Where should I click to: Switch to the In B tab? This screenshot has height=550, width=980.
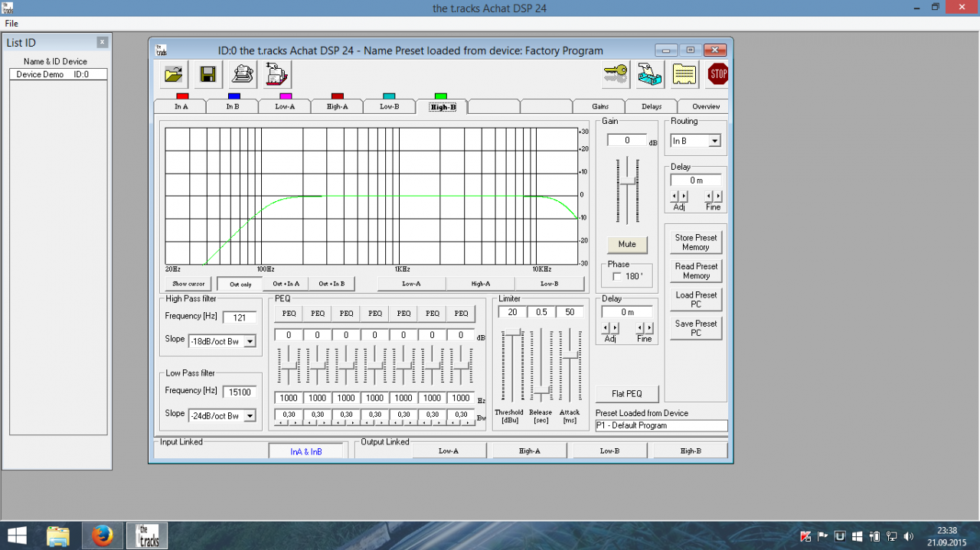234,106
